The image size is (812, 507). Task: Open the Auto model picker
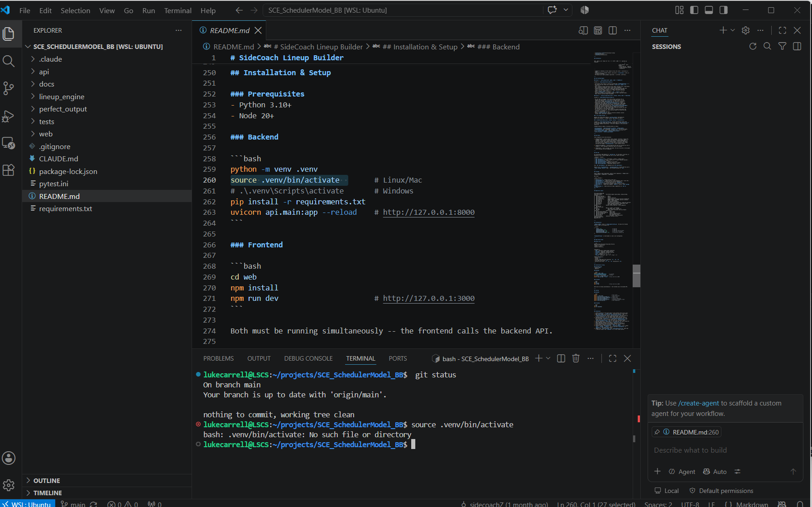[715, 472]
